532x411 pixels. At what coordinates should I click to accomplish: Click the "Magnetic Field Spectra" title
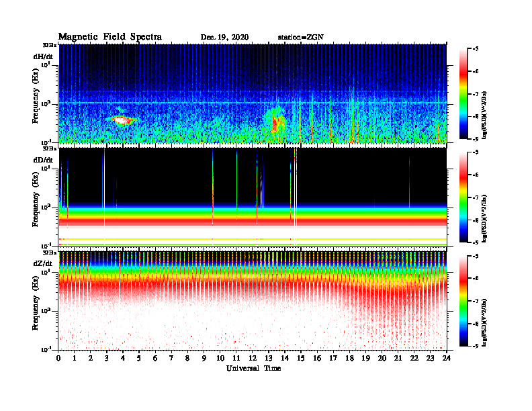click(110, 37)
